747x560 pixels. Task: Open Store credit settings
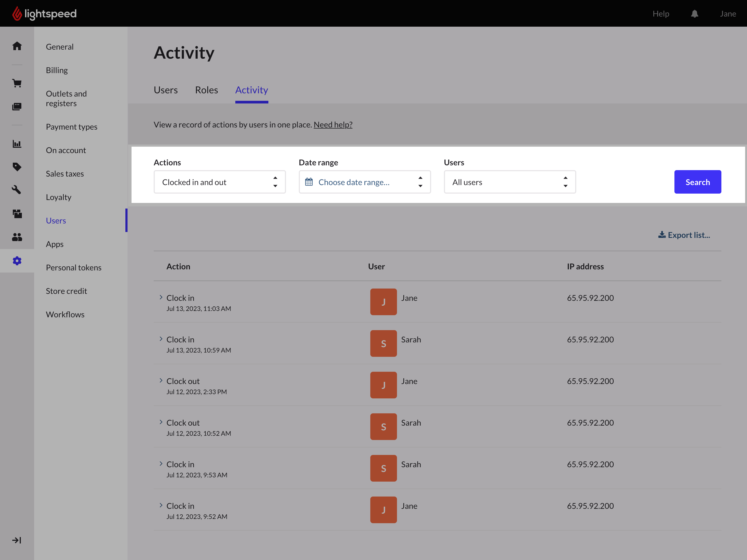(66, 291)
